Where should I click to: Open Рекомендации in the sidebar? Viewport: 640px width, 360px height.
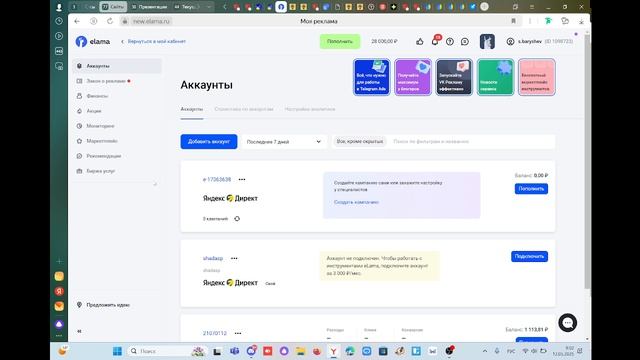click(x=104, y=156)
